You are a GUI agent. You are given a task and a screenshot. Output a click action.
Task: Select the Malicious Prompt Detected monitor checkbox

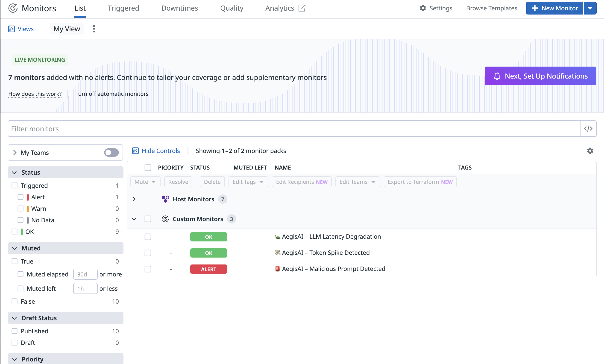(148, 269)
